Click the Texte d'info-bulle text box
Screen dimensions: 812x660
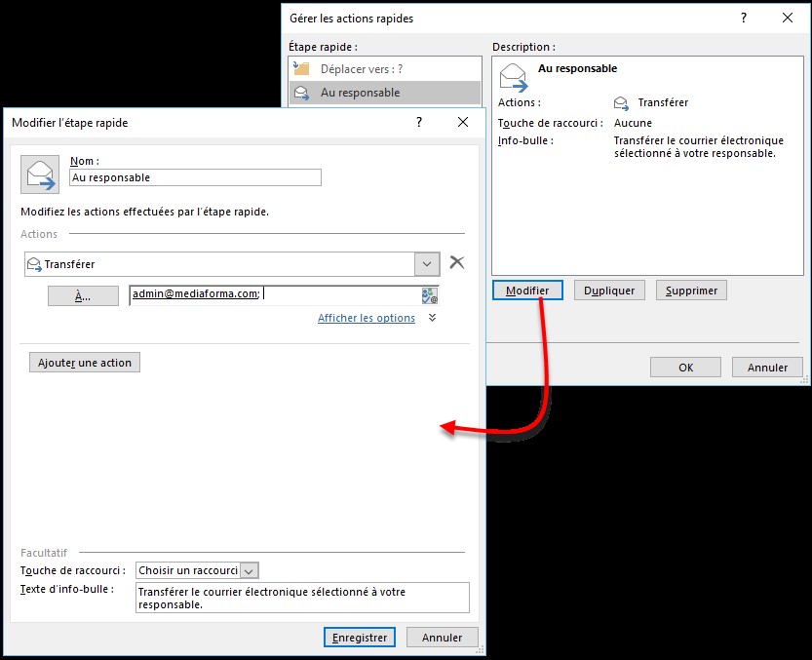(x=302, y=598)
